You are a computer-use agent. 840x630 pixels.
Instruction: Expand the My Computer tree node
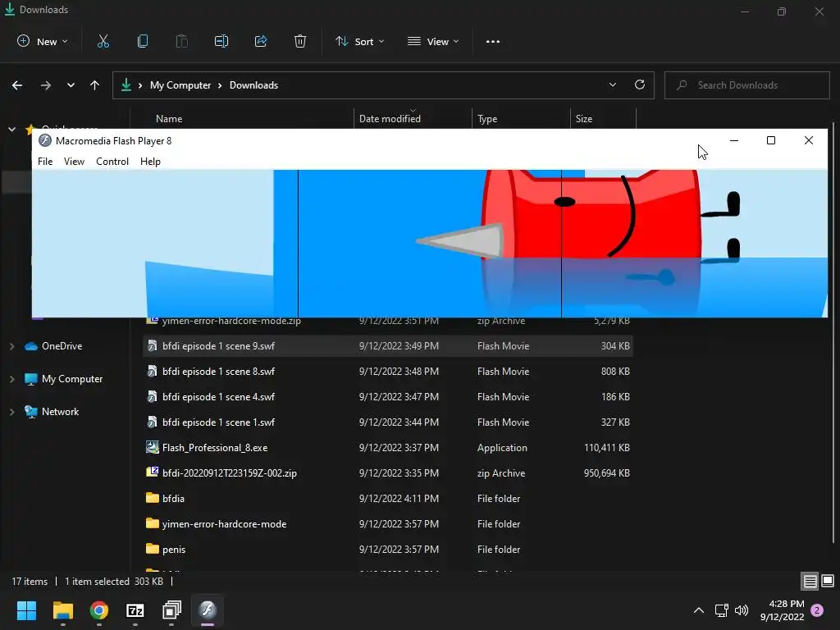pyautogui.click(x=11, y=379)
